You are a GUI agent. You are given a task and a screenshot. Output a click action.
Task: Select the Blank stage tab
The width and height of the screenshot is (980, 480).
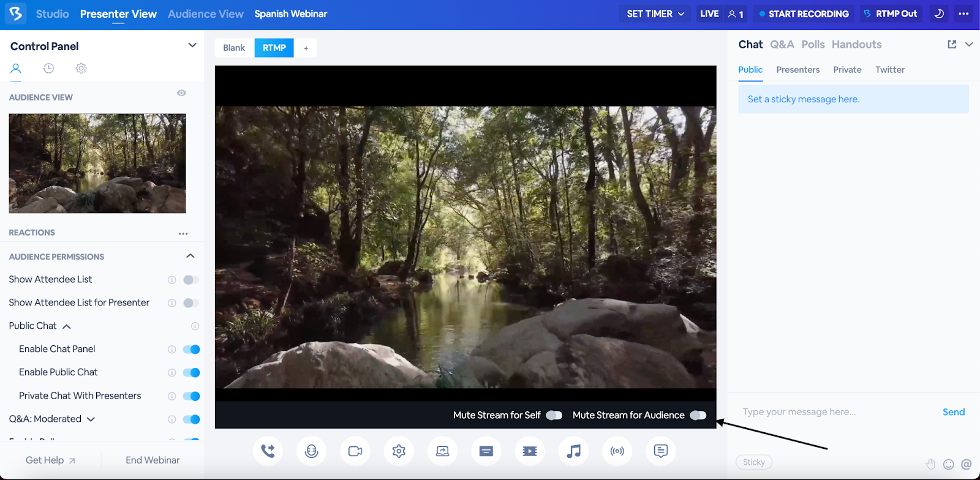pos(234,48)
